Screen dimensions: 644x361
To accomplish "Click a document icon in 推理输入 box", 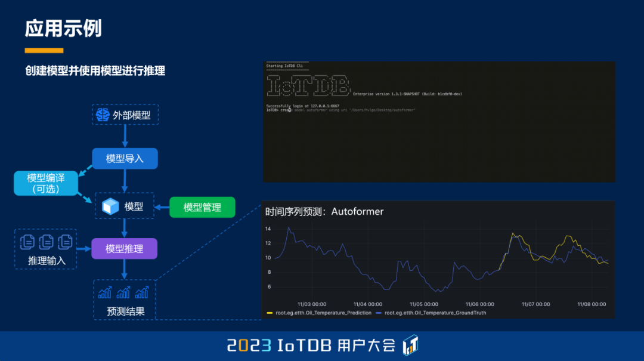I will tap(28, 241).
